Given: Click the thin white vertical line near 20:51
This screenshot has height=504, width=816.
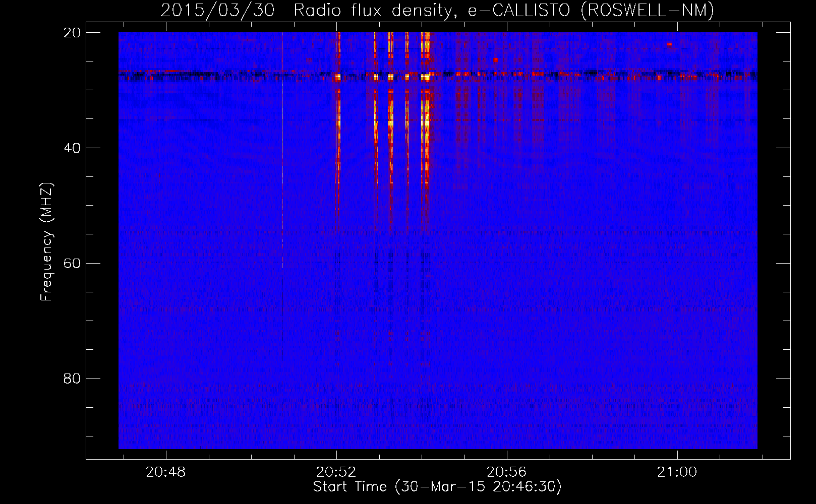Looking at the screenshot, I should (x=282, y=150).
